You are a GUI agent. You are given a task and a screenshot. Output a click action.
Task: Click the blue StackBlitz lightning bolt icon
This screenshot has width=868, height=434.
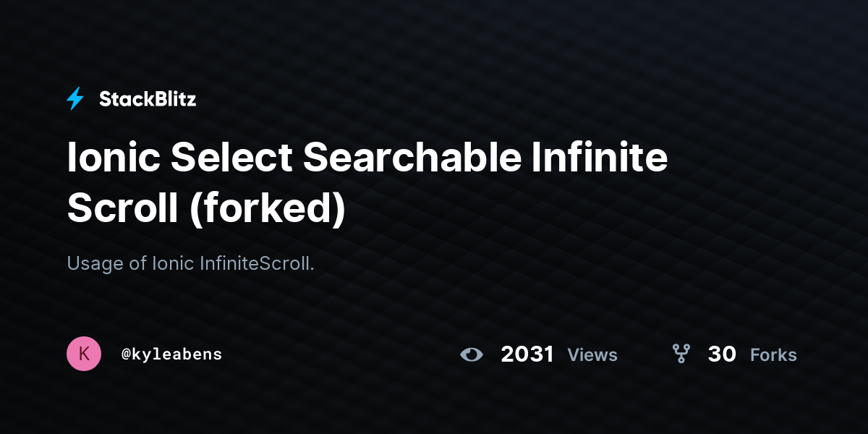click(x=75, y=99)
